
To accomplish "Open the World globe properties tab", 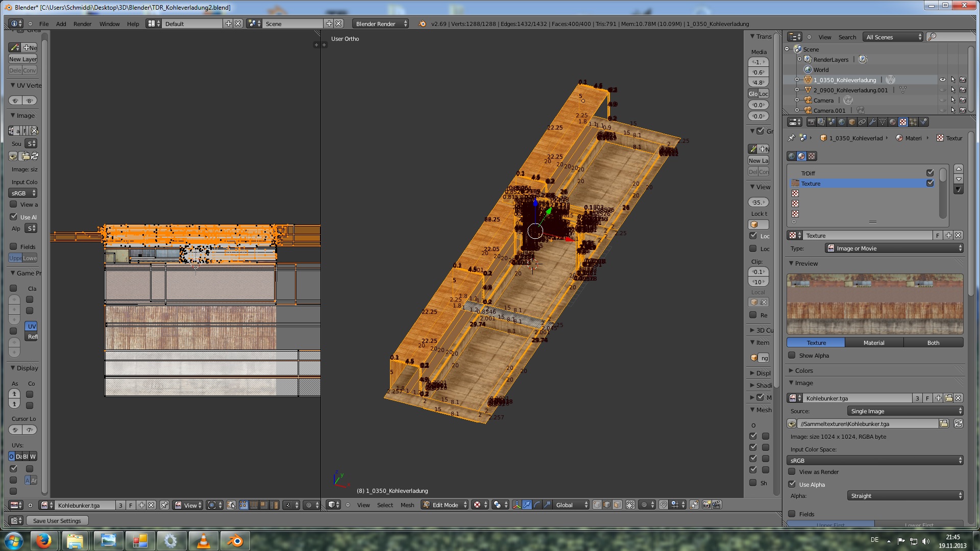I will point(842,122).
